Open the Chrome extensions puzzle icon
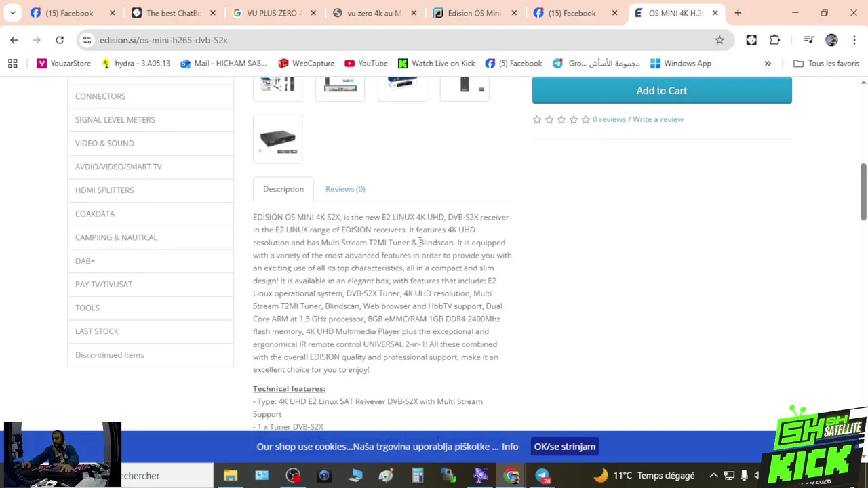Viewport: 868px width, 488px height. coord(774,40)
